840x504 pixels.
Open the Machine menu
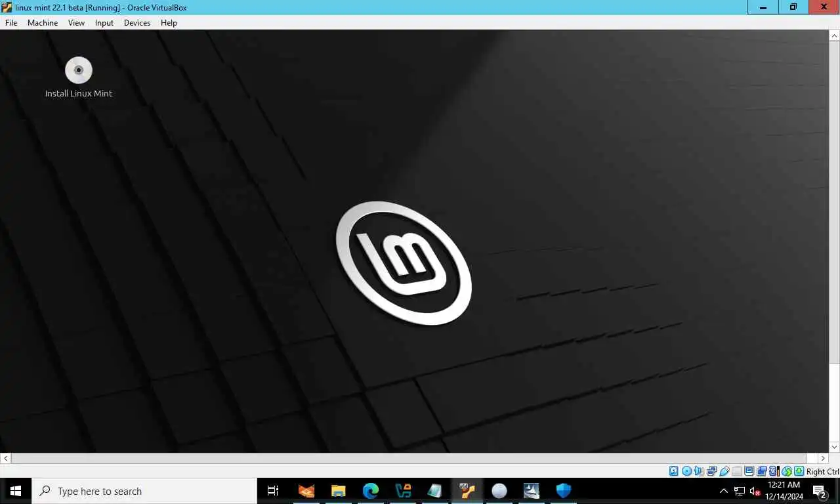(43, 22)
